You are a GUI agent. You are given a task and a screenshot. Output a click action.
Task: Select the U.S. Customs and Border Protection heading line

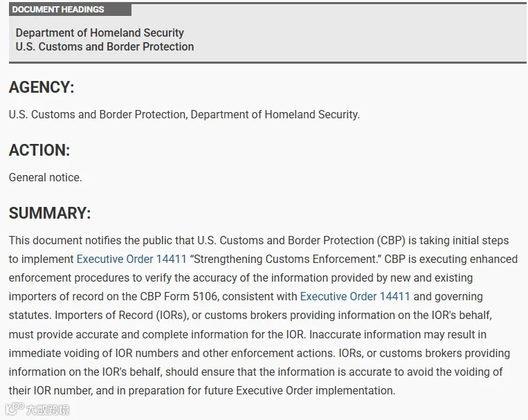(x=104, y=46)
